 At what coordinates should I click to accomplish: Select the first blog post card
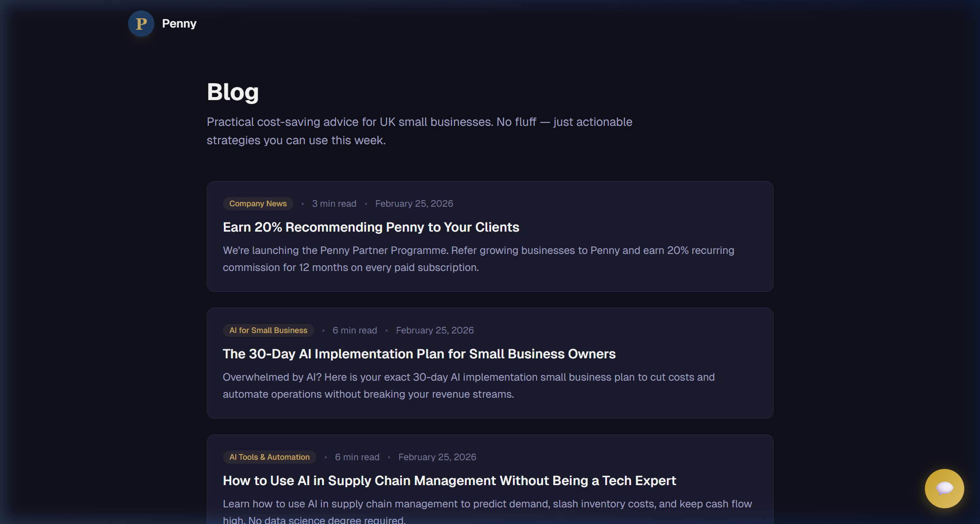pyautogui.click(x=489, y=236)
